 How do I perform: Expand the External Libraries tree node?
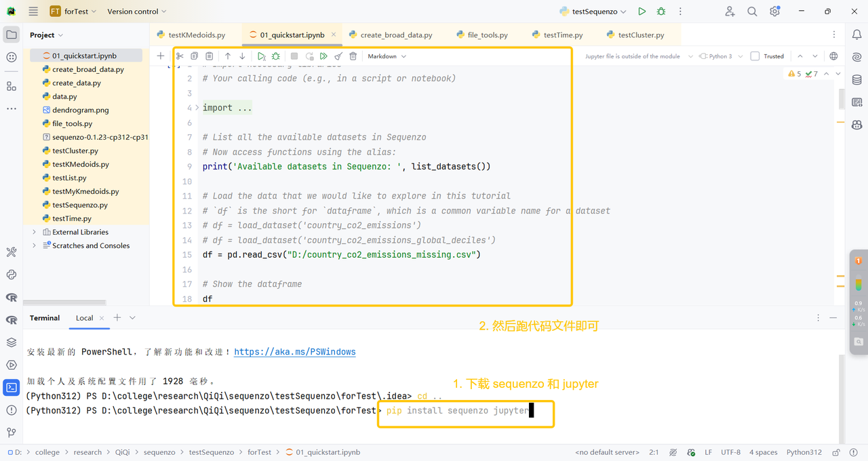[35, 232]
